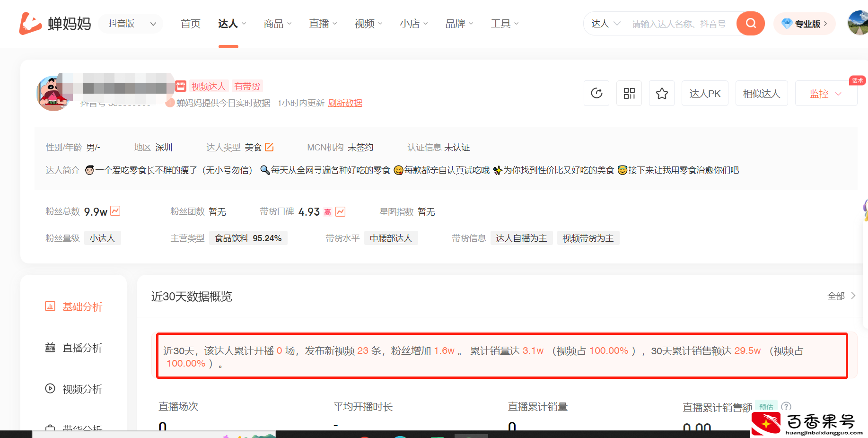Click the 3.1w cumulative sales figure
The image size is (868, 438).
pos(533,350)
